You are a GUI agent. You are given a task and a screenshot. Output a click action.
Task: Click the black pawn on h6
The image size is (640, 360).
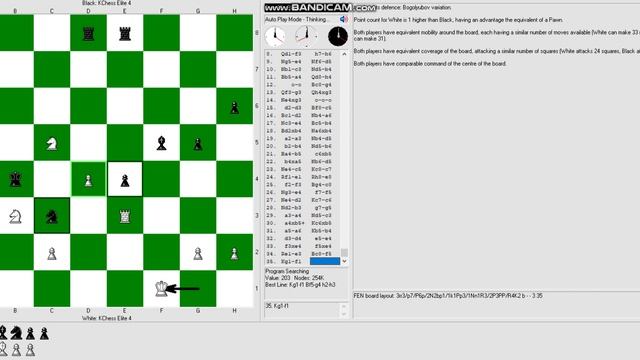click(x=235, y=107)
